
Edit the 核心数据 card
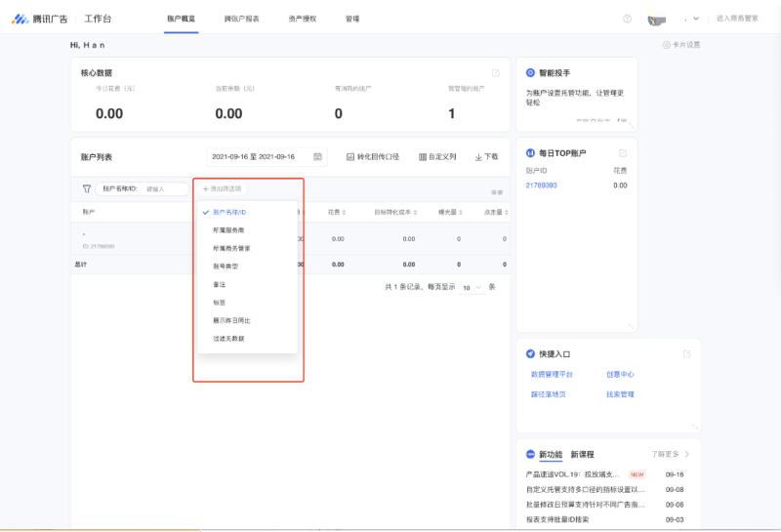(496, 73)
